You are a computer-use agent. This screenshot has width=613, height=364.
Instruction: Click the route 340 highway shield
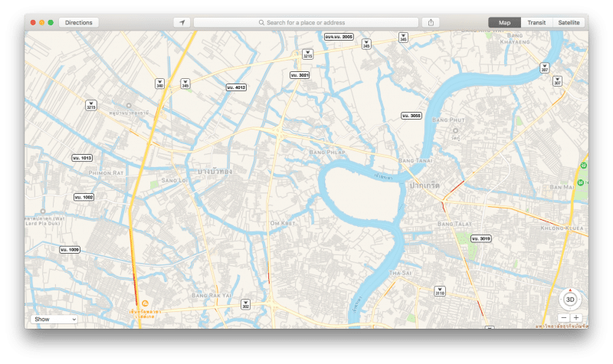pos(159,84)
